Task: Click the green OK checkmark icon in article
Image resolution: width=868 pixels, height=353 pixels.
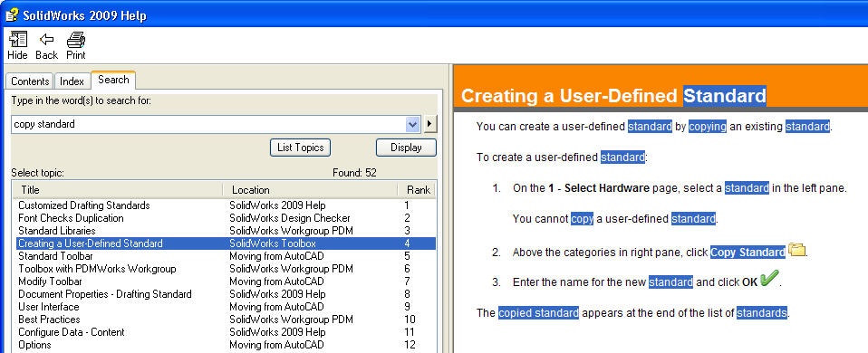Action: click(769, 278)
